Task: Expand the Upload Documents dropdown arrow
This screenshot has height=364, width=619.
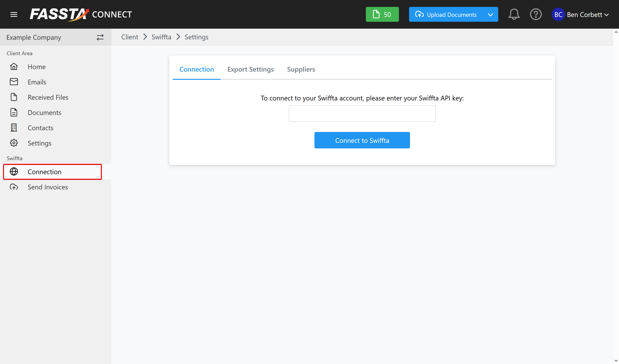Action: click(x=490, y=15)
